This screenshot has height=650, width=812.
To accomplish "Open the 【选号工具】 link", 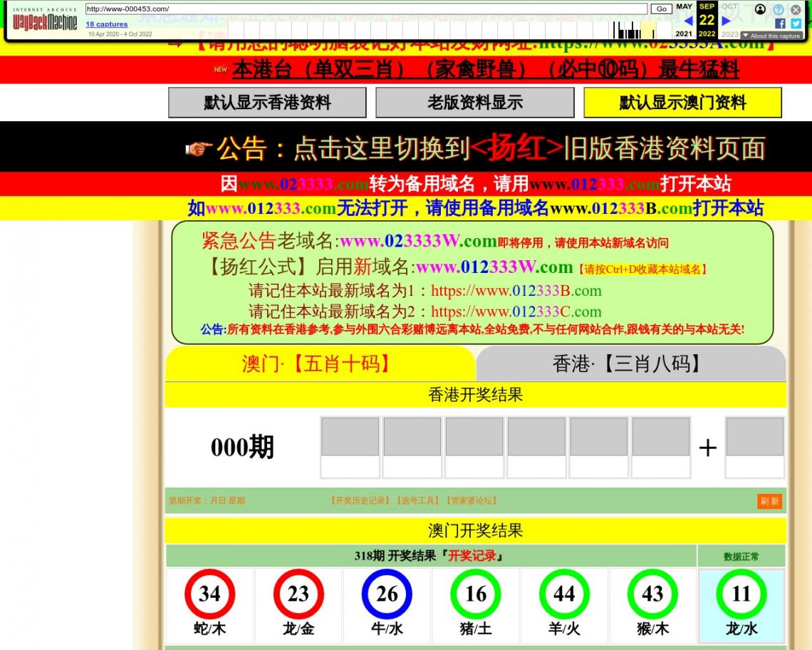I will coord(418,501).
